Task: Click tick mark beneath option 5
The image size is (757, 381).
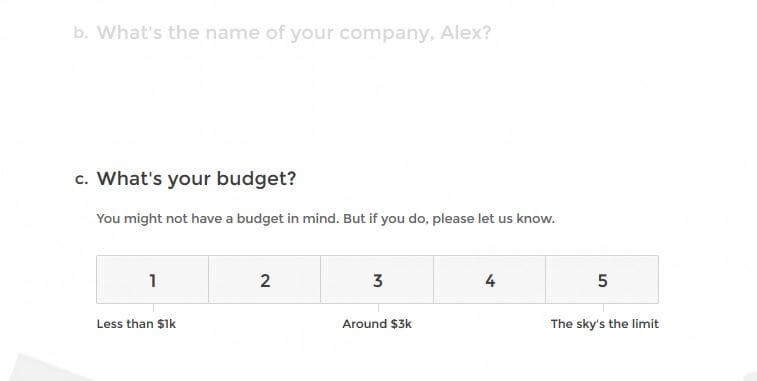Action: [603, 308]
